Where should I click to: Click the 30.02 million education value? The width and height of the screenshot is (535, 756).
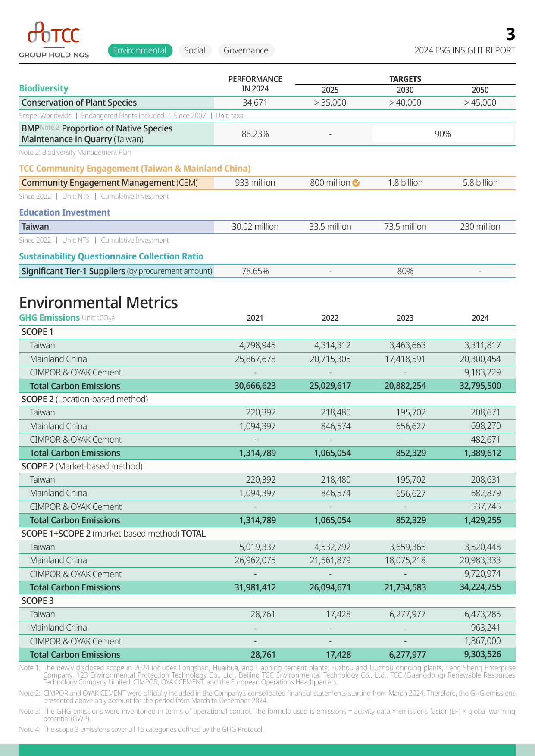255,227
